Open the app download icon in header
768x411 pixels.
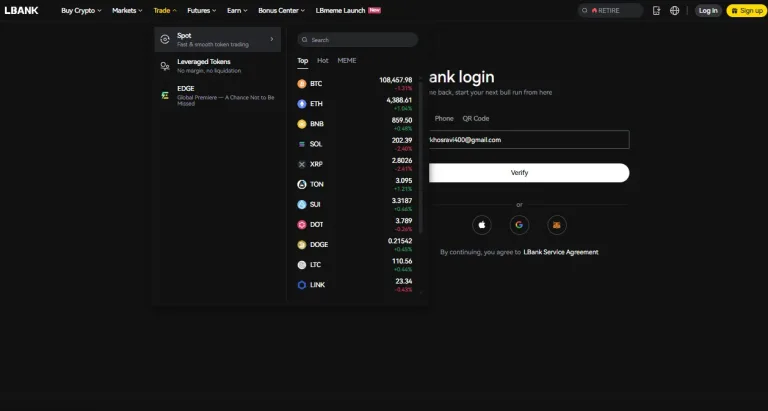(x=656, y=10)
